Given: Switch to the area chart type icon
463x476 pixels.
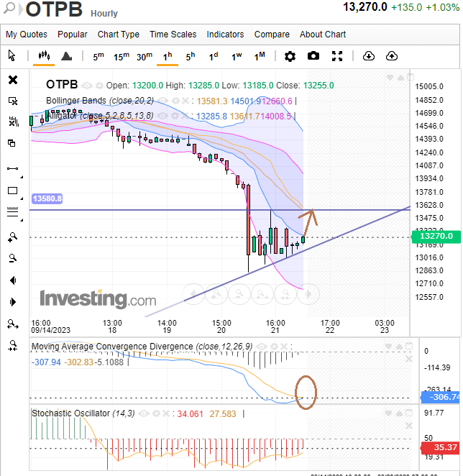Looking at the screenshot, I should click(x=66, y=56).
